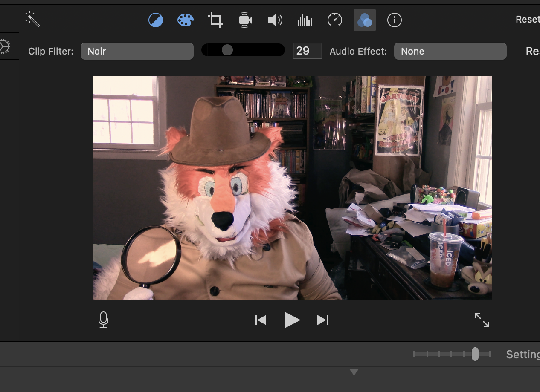
Task: Open the volume adjustment controls
Action: coord(275,20)
